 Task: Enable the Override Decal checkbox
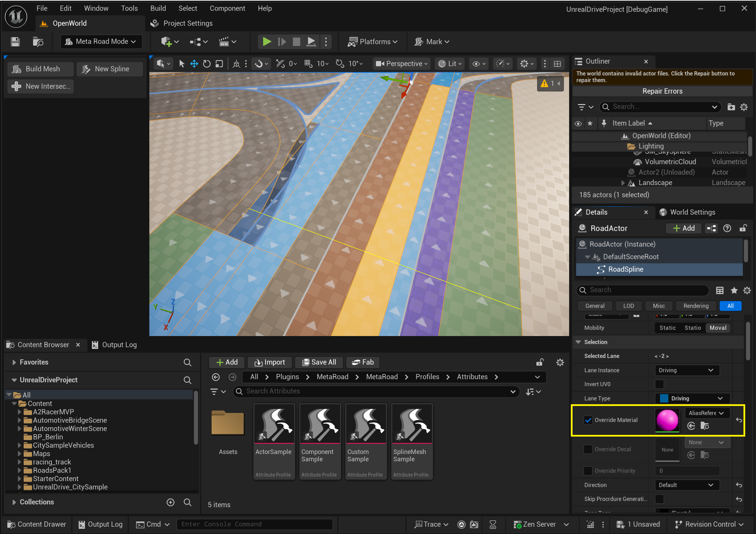[x=588, y=449]
